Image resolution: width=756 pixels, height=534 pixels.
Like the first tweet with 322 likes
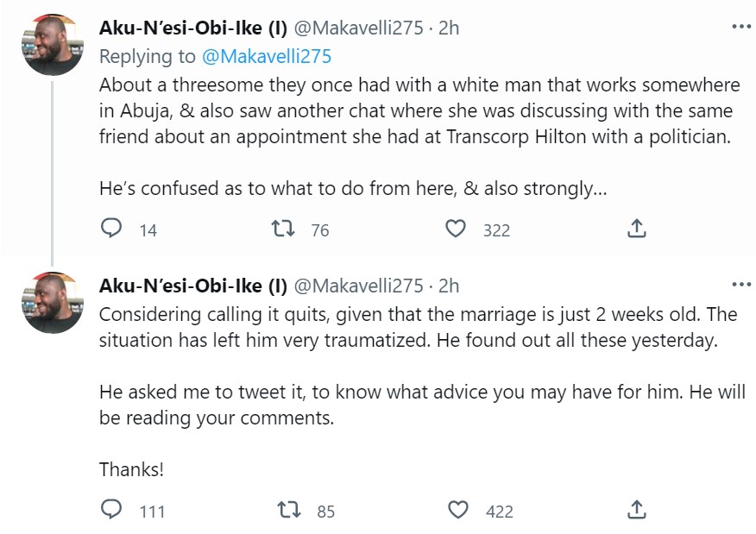click(x=456, y=229)
